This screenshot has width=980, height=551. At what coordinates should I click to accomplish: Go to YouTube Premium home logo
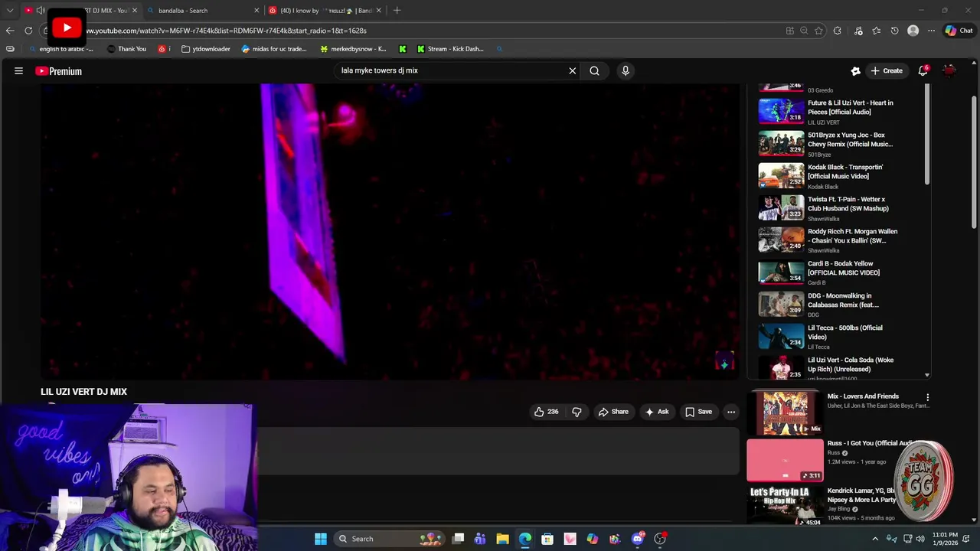pyautogui.click(x=58, y=71)
